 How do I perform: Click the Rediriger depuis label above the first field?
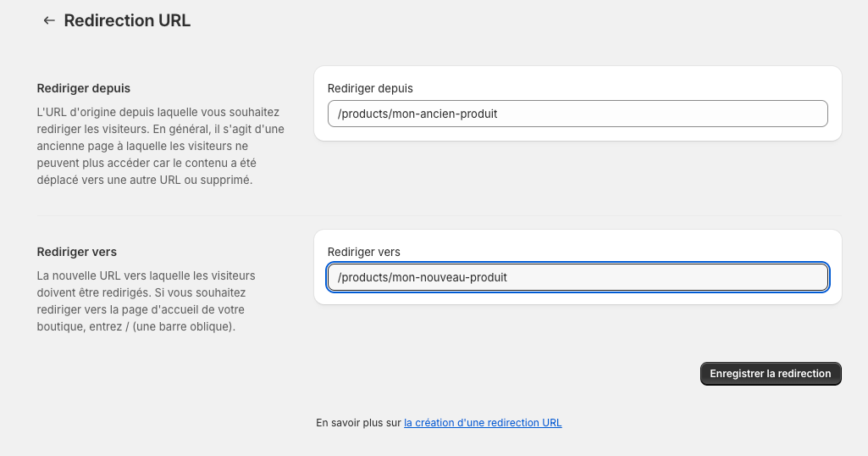click(x=370, y=88)
